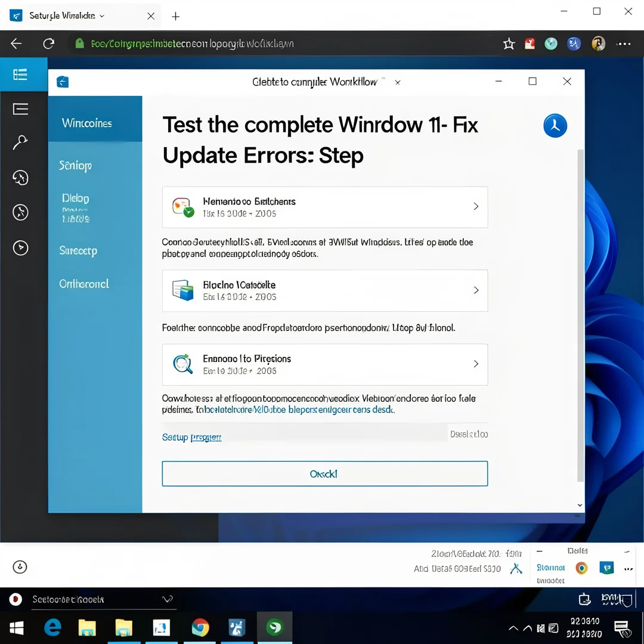The width and height of the screenshot is (644, 644).
Task: Click the taskbar clock and date
Action: coord(584,627)
